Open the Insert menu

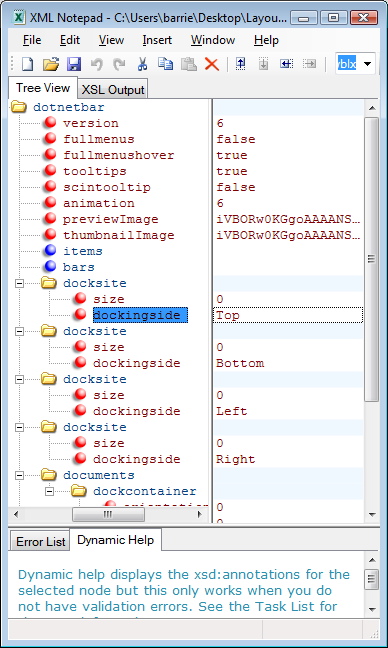(x=157, y=40)
